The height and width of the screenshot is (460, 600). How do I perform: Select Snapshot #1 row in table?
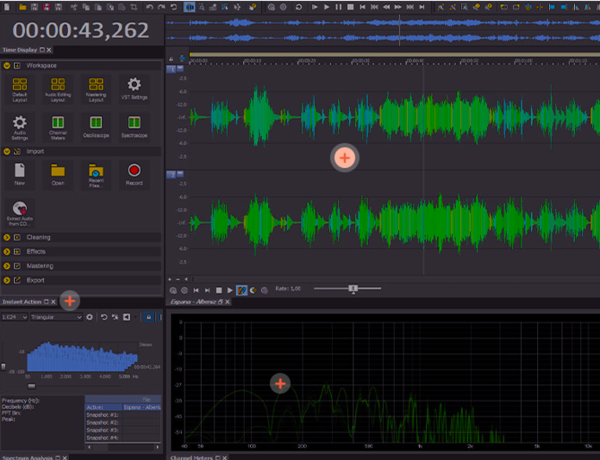coord(100,415)
